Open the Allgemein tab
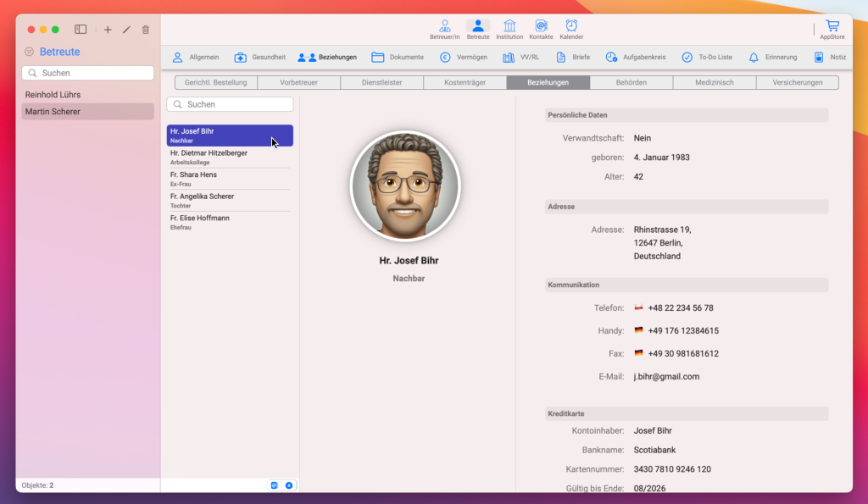This screenshot has width=868, height=504. coord(196,57)
